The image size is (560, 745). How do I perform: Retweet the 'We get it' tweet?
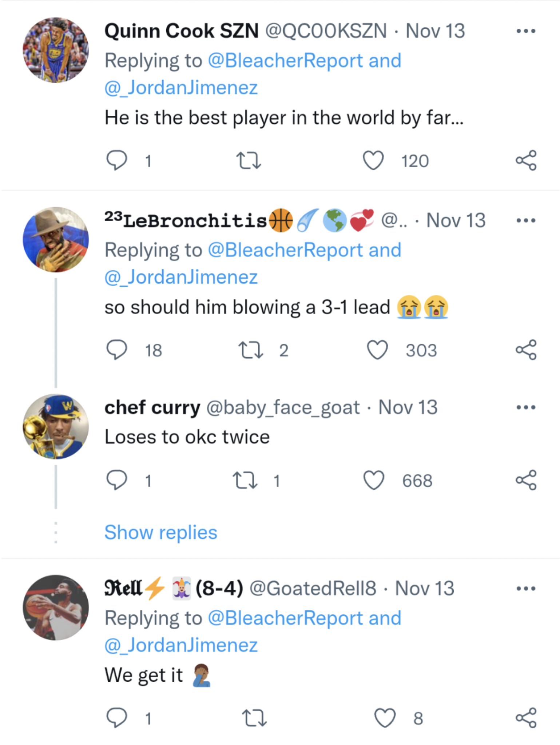254,718
